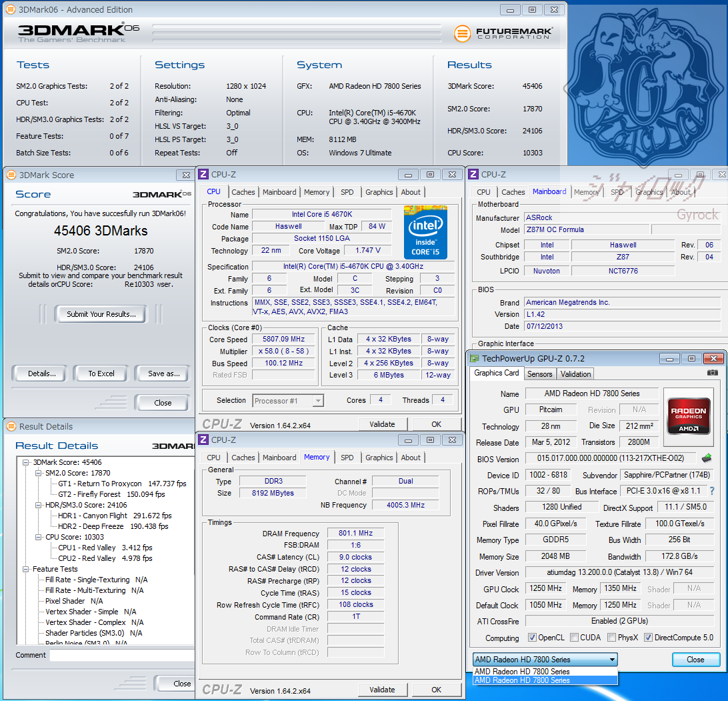Viewport: 728px width, 701px height.
Task: Collapse the CPU Score: 10303 tree node
Action: pyautogui.click(x=39, y=537)
